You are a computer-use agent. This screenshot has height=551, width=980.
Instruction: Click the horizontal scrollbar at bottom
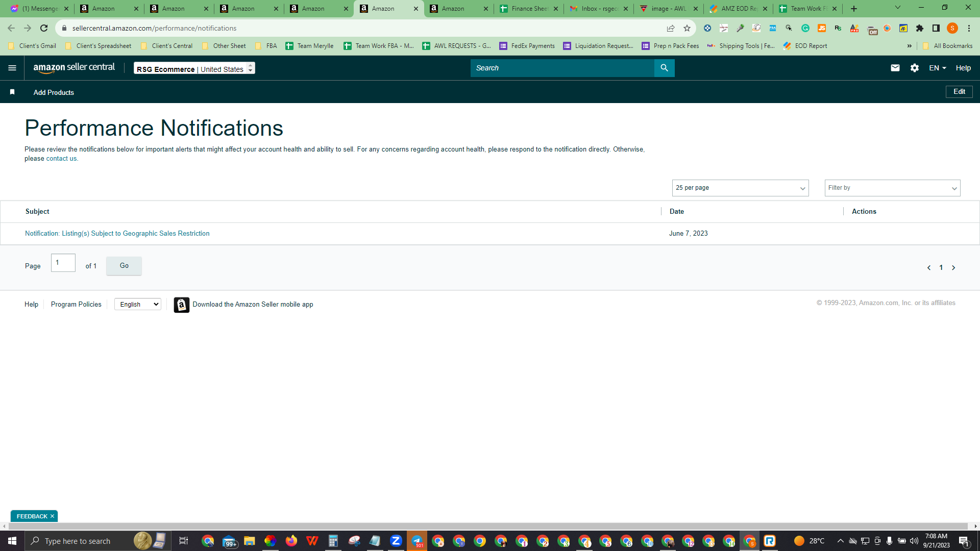pos(487,526)
